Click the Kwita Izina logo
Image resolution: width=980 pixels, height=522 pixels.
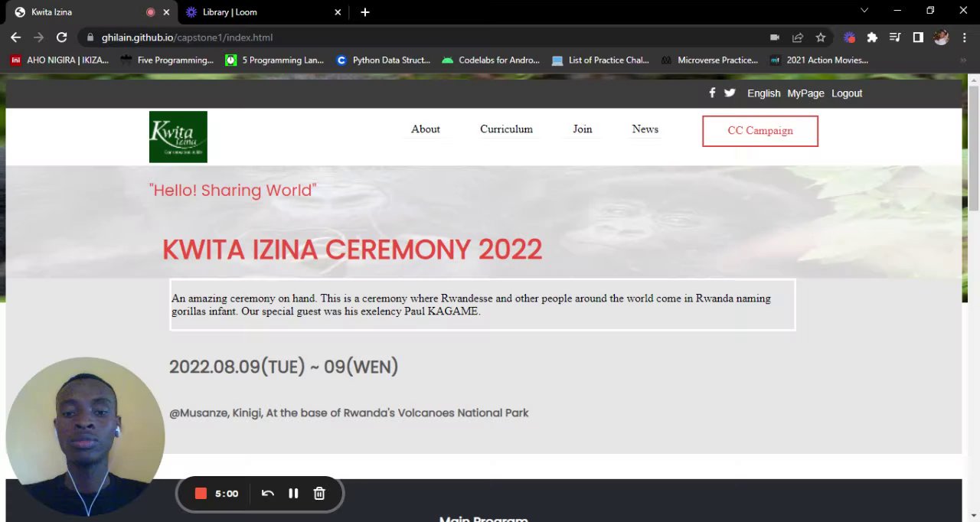coord(178,136)
